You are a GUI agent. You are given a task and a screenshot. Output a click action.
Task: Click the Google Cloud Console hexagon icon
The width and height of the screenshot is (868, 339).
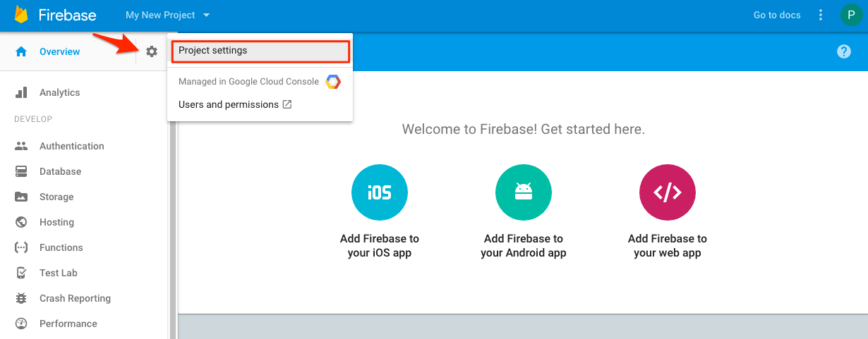tap(333, 82)
